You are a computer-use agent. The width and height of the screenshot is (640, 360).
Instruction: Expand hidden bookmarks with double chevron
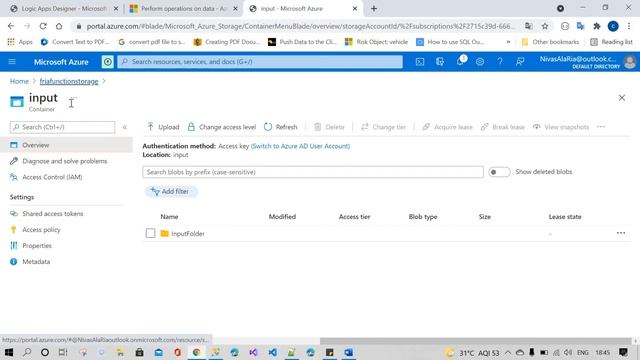point(508,42)
